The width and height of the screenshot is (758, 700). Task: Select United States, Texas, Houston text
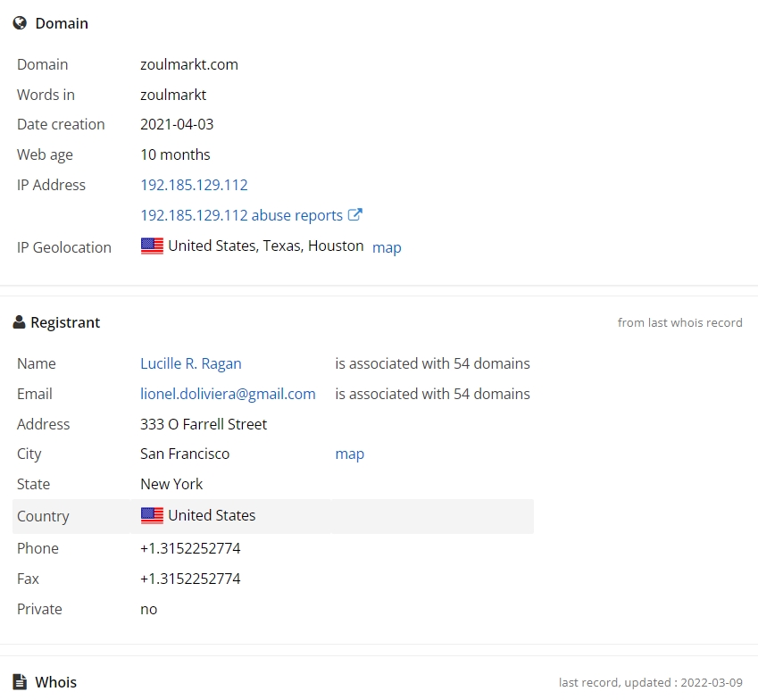[x=266, y=246]
